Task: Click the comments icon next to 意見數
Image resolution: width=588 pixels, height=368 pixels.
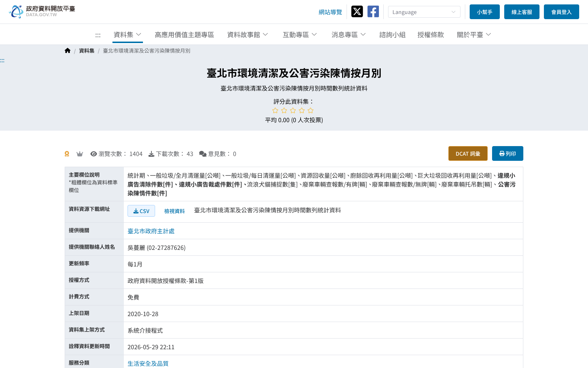Action: tap(203, 154)
